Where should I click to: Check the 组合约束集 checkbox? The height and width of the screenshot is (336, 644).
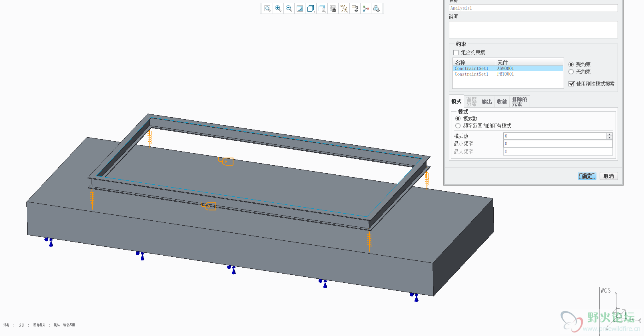(456, 52)
